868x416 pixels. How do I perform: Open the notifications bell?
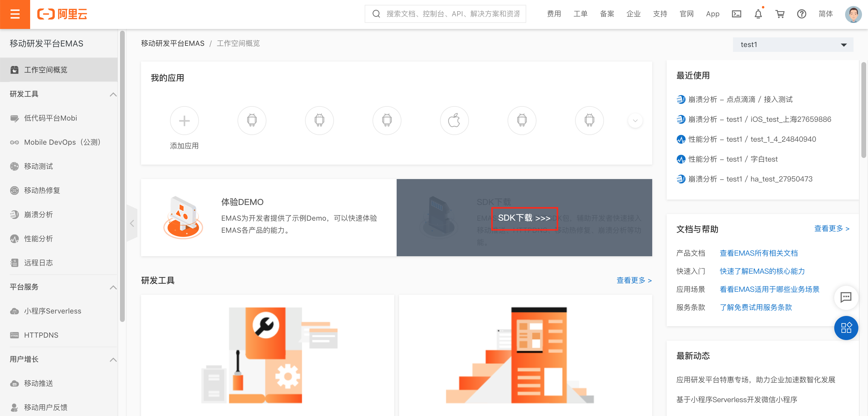point(758,14)
